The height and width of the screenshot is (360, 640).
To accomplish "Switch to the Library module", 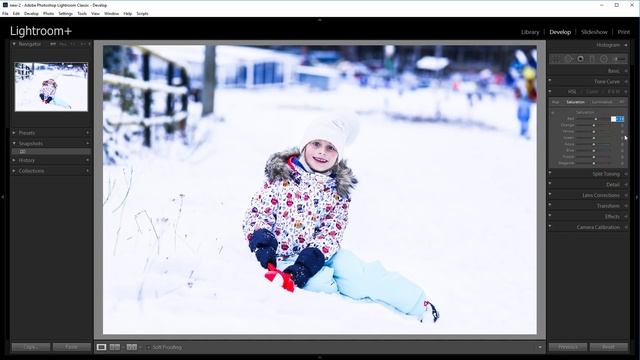I will click(x=530, y=32).
